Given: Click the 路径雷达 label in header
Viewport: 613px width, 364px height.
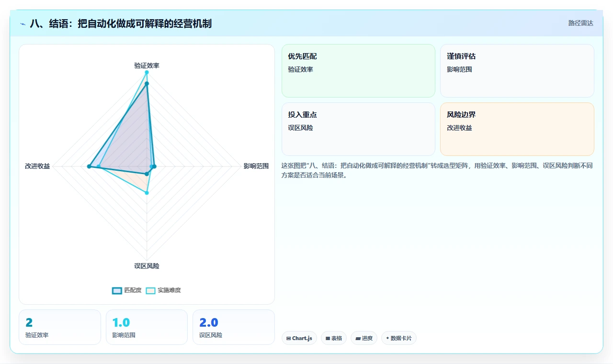Looking at the screenshot, I should pyautogui.click(x=580, y=23).
